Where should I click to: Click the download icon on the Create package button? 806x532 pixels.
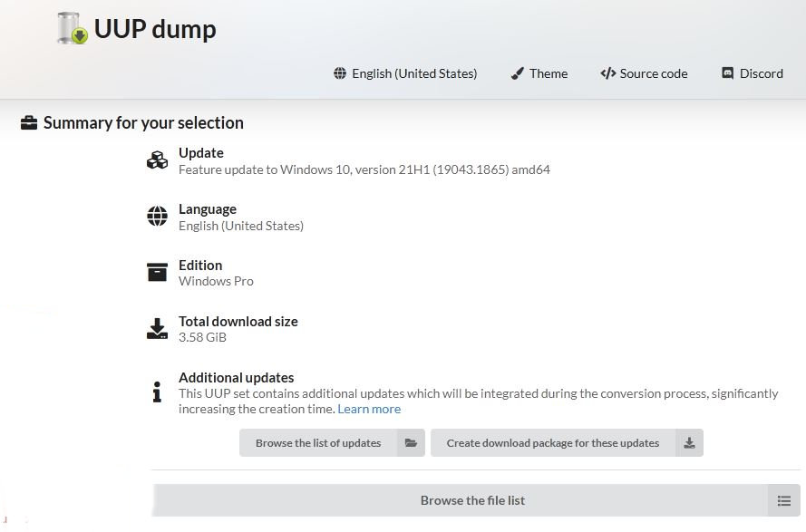pyautogui.click(x=689, y=443)
